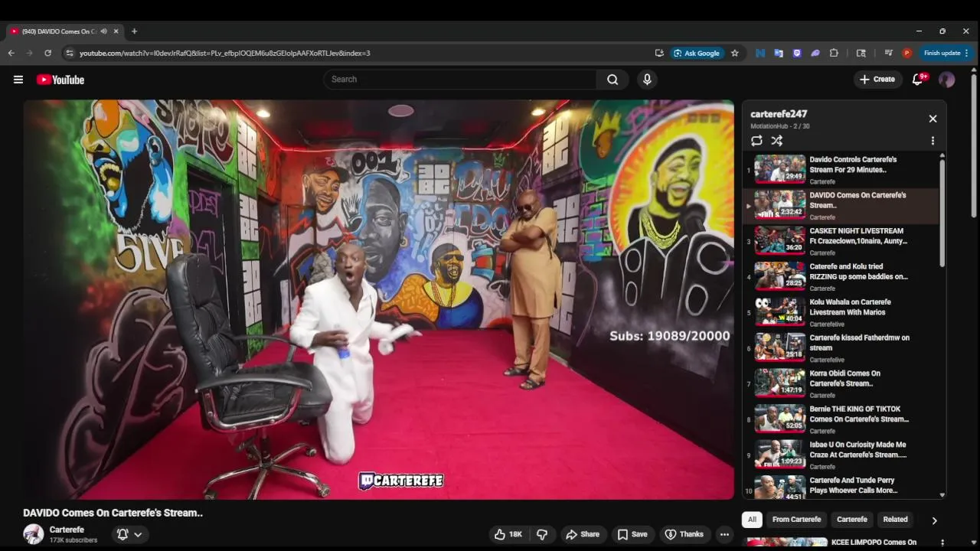The width and height of the screenshot is (980, 551).
Task: Open the notifications bell with 9+ badge
Action: (918, 80)
